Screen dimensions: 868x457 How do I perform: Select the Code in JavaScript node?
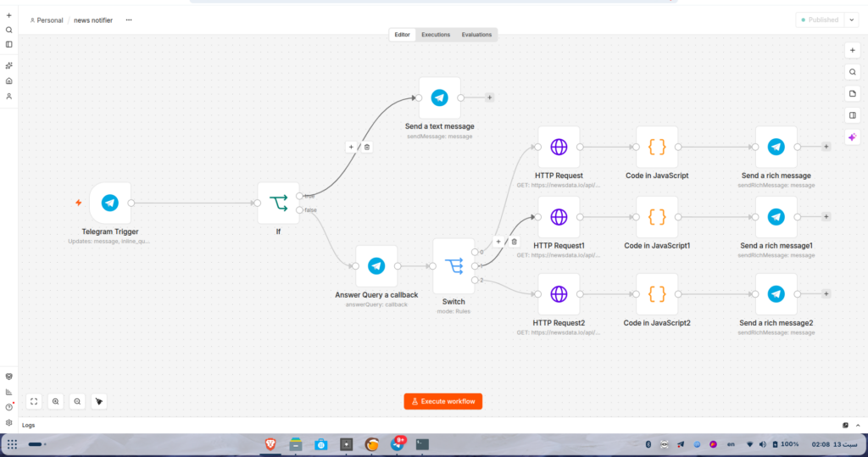pos(657,147)
